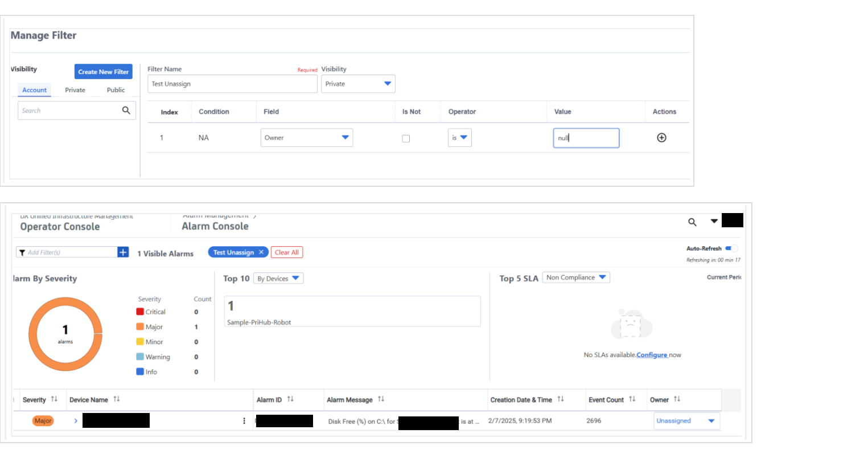Remove the Test Unassign filter chip
Image resolution: width=868 pixels, height=458 pixels.
261,252
